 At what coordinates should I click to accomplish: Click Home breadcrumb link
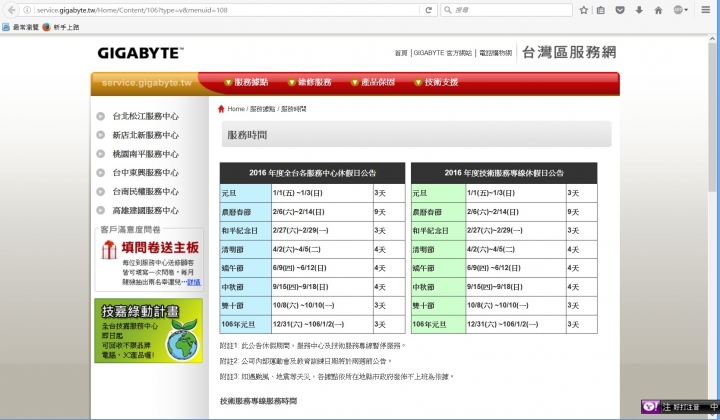click(x=236, y=109)
